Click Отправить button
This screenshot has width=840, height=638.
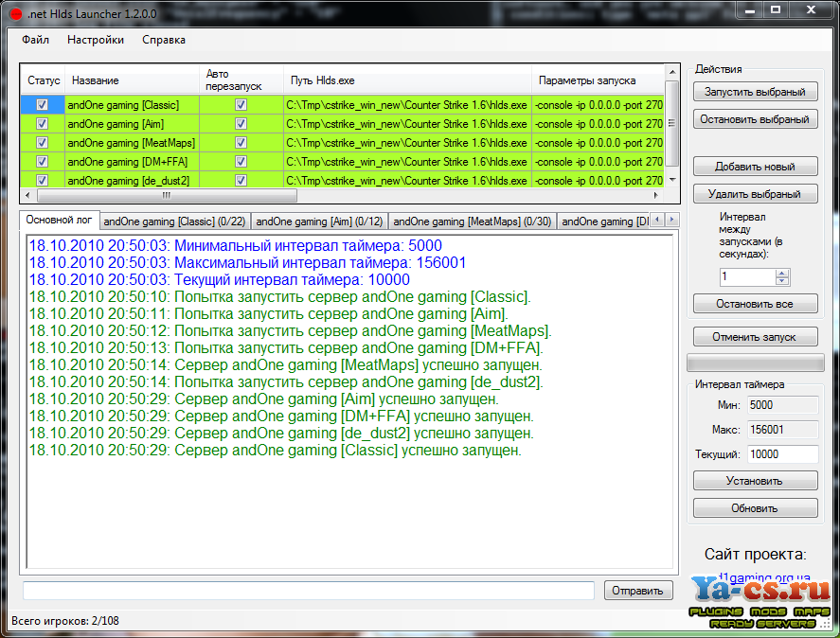pos(638,591)
